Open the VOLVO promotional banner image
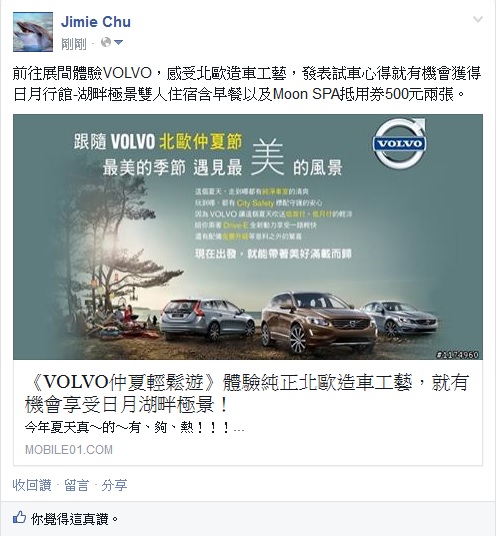Image resolution: width=496 pixels, height=536 pixels. click(248, 237)
